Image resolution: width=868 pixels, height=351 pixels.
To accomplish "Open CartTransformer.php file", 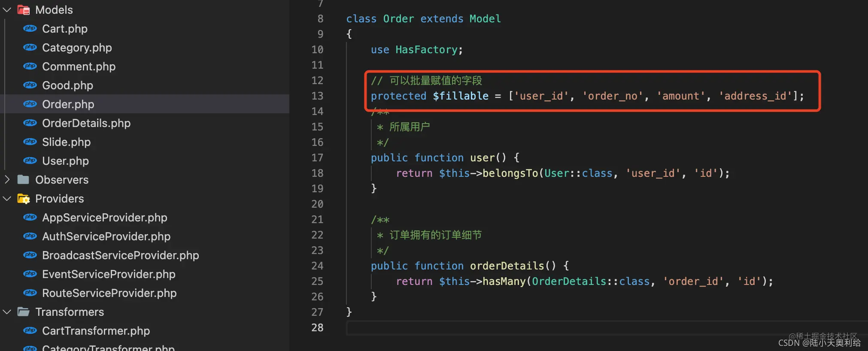I will [x=96, y=331].
